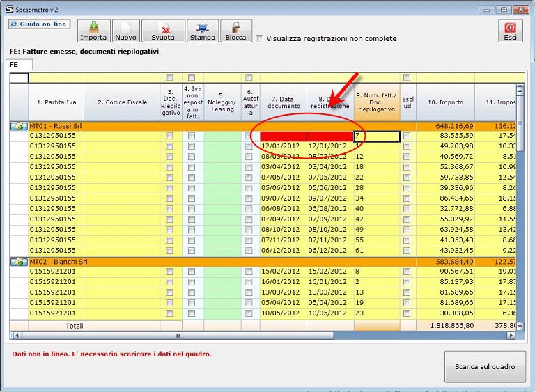Tick the Escludi filter checkbox in yellow filter row
The width and height of the screenshot is (535, 392).
(407, 77)
